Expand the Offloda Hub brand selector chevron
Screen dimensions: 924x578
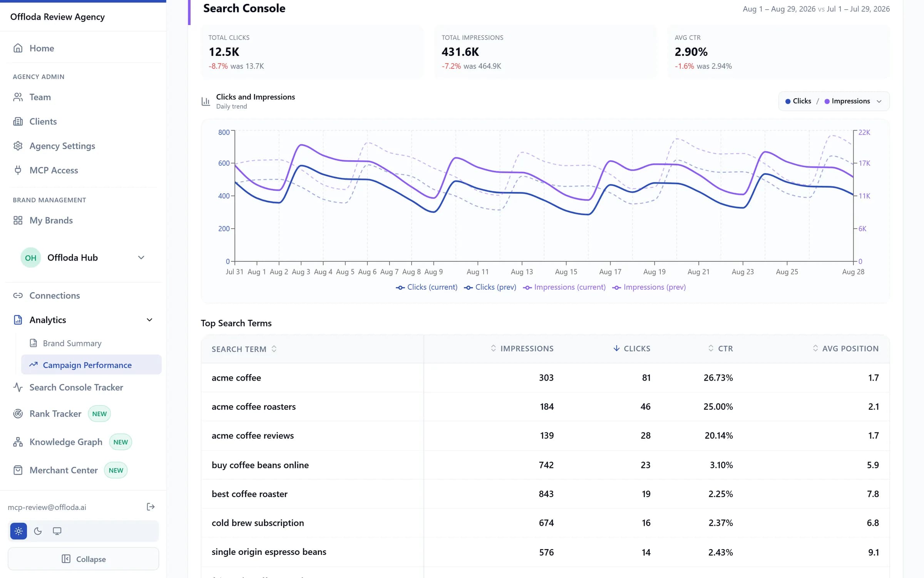pos(141,257)
